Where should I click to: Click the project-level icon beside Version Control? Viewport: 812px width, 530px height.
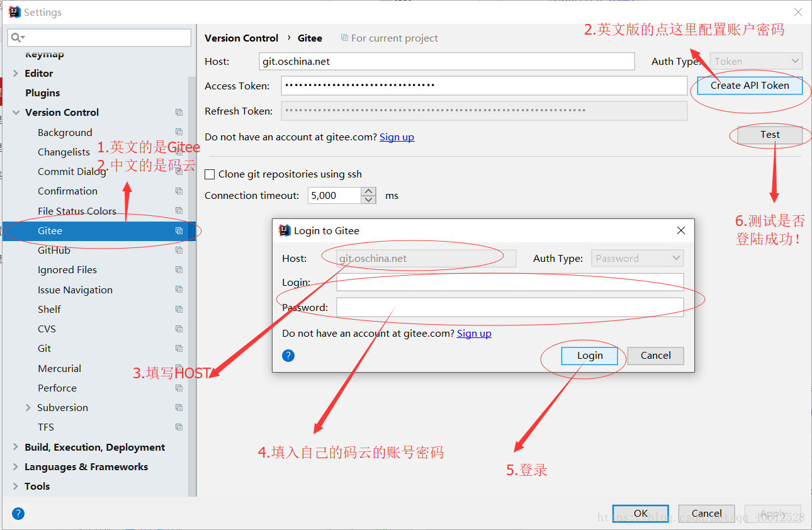click(179, 112)
